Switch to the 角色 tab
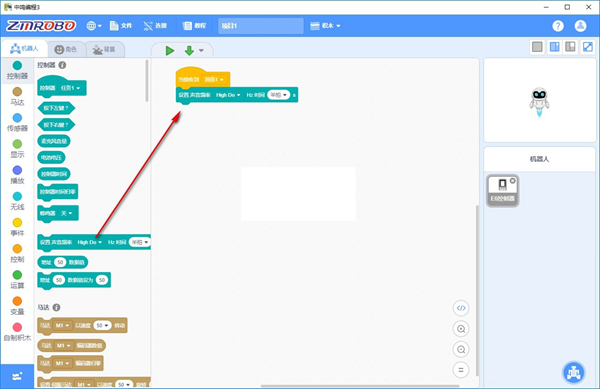This screenshot has height=389, width=600. [x=66, y=49]
